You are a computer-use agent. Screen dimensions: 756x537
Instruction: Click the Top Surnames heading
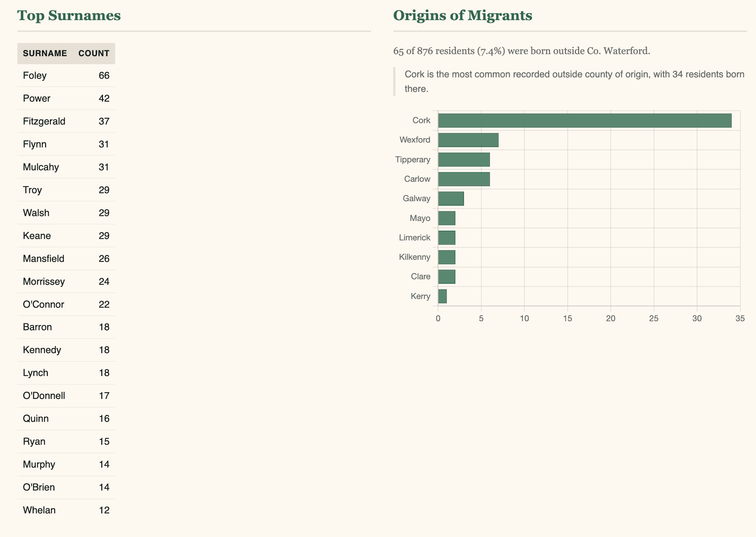(69, 16)
